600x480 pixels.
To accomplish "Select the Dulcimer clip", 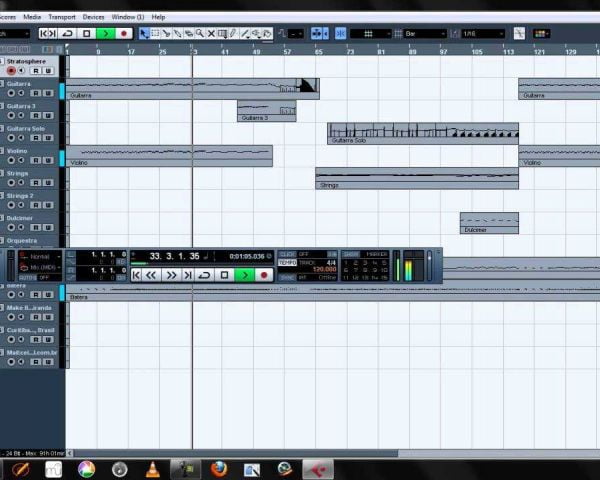I will pyautogui.click(x=489, y=223).
